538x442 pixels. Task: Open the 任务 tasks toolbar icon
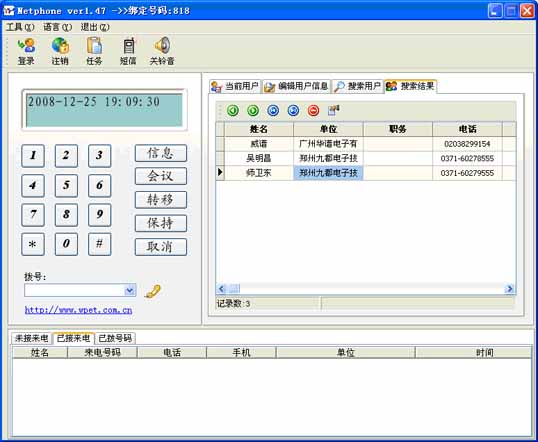click(x=94, y=51)
